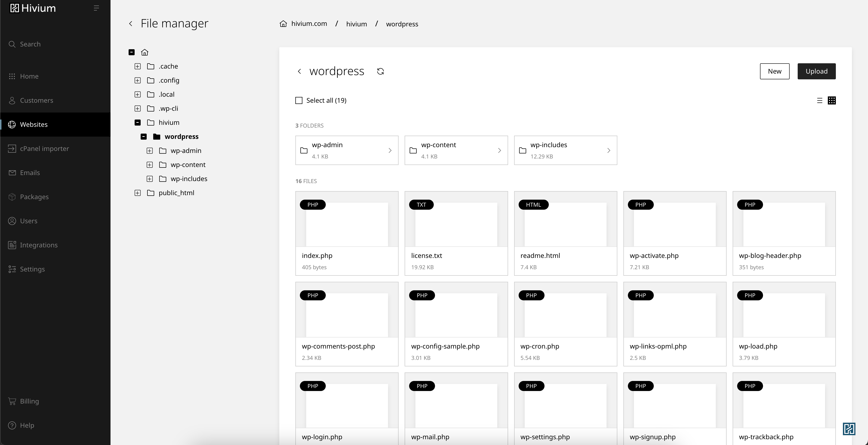This screenshot has width=868, height=445.
Task: Select the license.txt file thumbnail
Action: pyautogui.click(x=456, y=219)
